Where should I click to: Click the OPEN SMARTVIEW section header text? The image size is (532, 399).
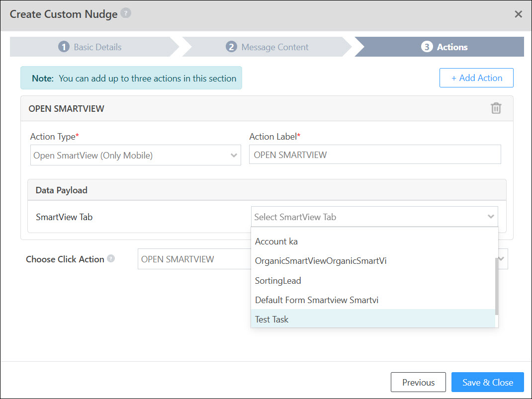(x=67, y=108)
